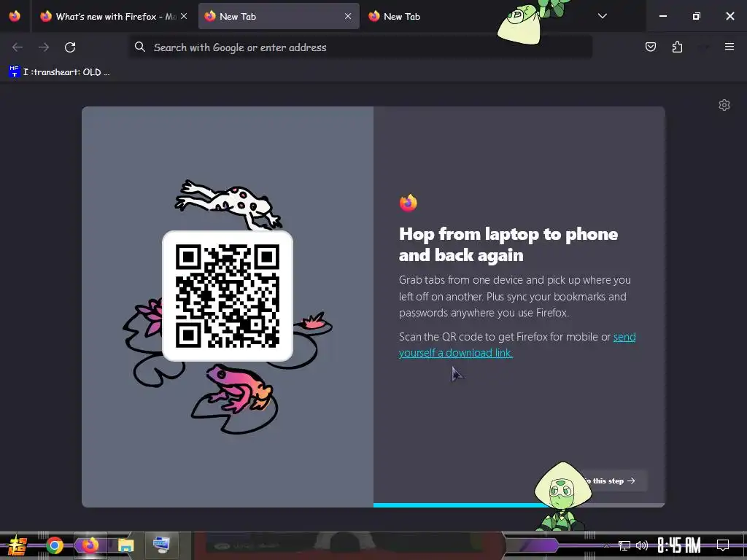Open the Extensions puzzle-piece menu

[x=677, y=47]
